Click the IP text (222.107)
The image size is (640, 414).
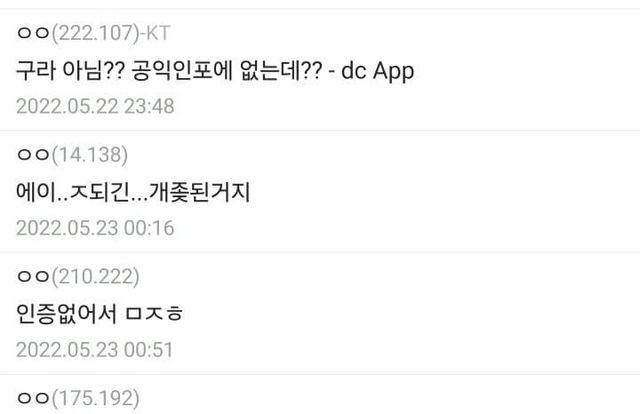pos(96,33)
